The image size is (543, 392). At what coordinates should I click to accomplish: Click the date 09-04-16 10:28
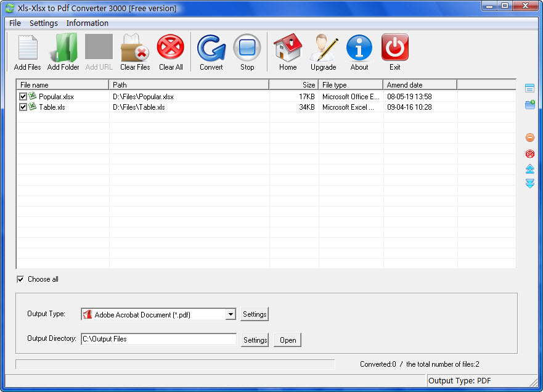coord(409,107)
